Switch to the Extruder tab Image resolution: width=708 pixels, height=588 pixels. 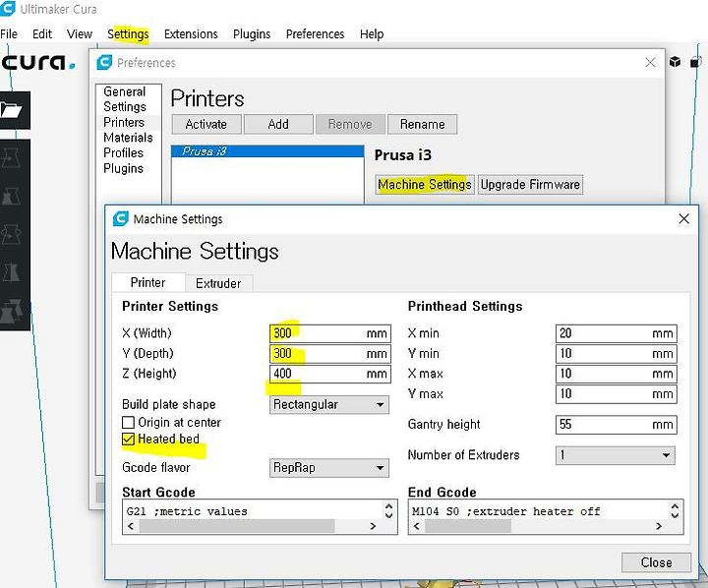(x=218, y=283)
